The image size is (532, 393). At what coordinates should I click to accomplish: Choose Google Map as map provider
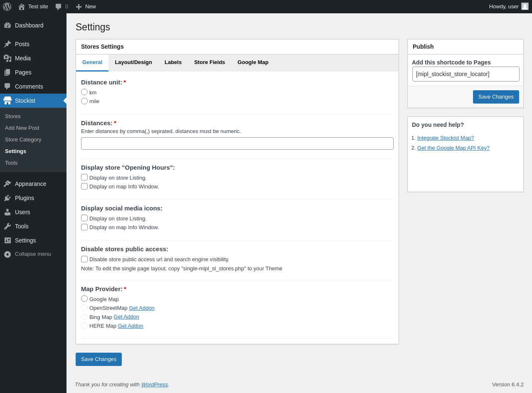click(84, 299)
